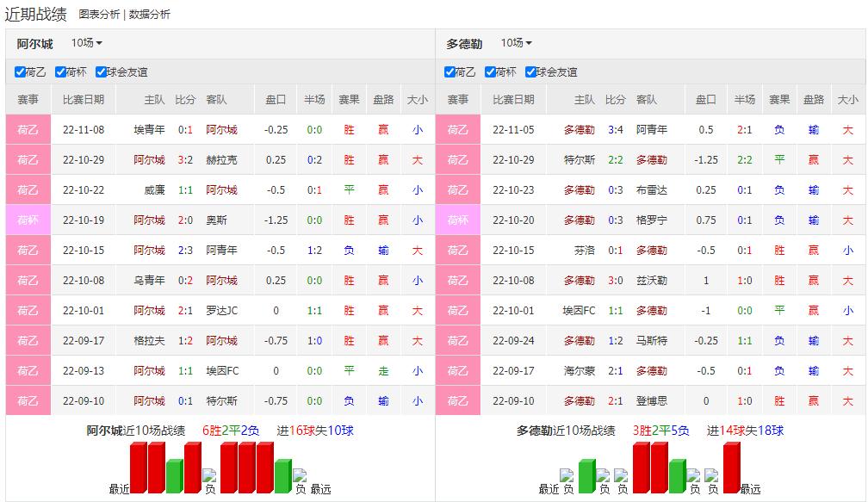Open the 10场 dropdown next to 阿尔城
This screenshot has width=868, height=502.
[86, 44]
